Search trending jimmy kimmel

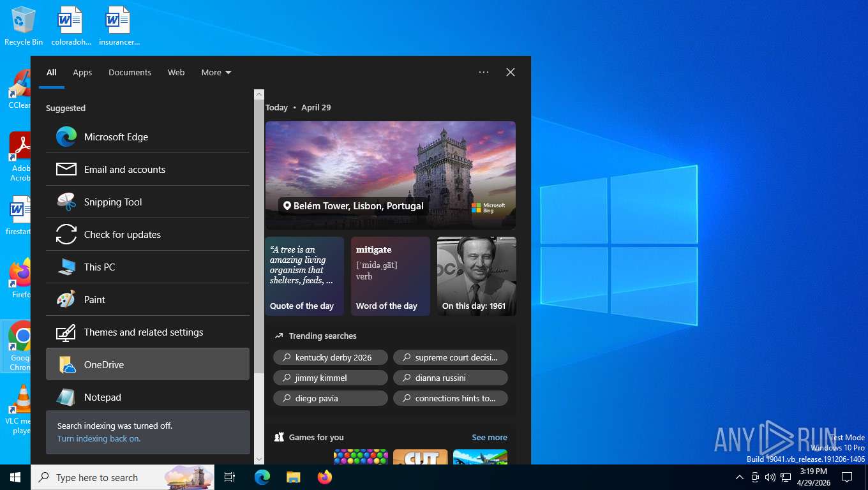pyautogui.click(x=331, y=378)
